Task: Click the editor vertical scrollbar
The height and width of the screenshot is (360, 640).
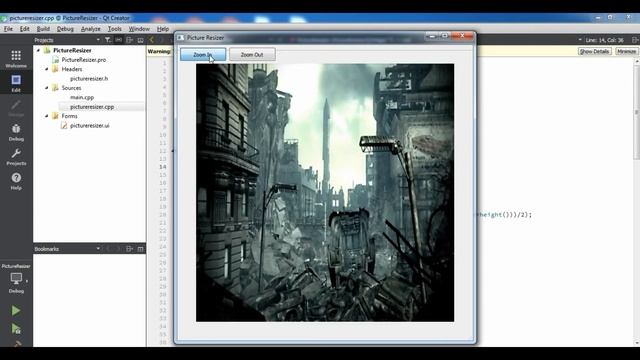Action: (x=636, y=201)
